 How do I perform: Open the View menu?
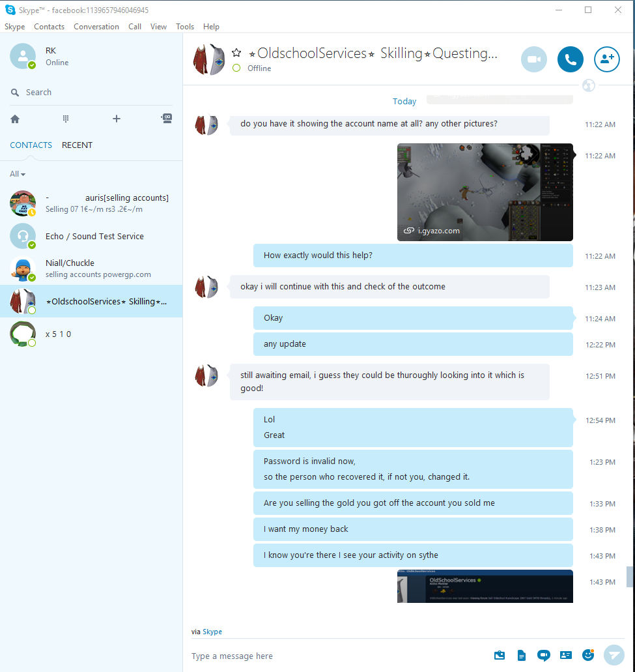(158, 27)
